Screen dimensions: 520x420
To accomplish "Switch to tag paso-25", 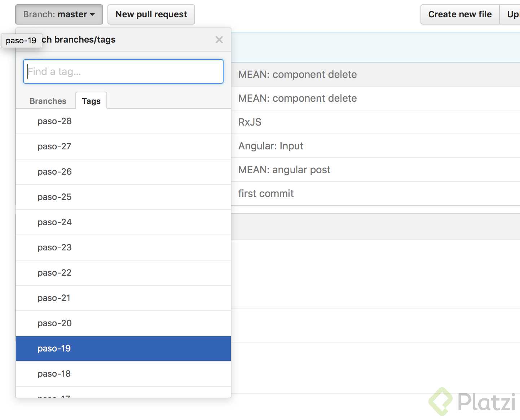I will [55, 197].
